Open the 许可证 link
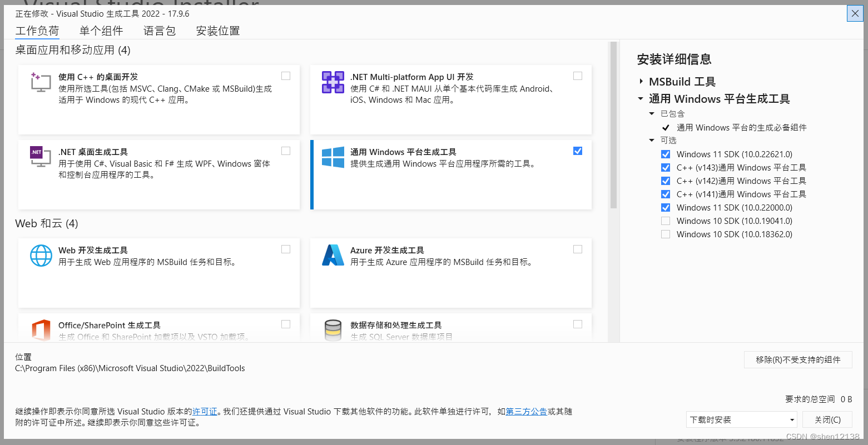This screenshot has height=445, width=868. pyautogui.click(x=205, y=412)
